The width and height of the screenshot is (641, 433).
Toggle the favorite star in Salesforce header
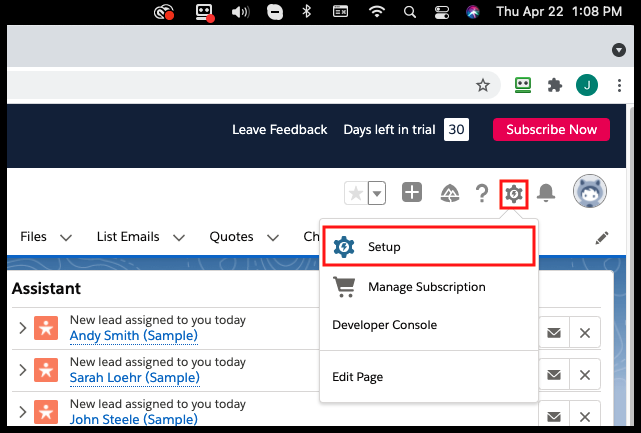click(355, 193)
